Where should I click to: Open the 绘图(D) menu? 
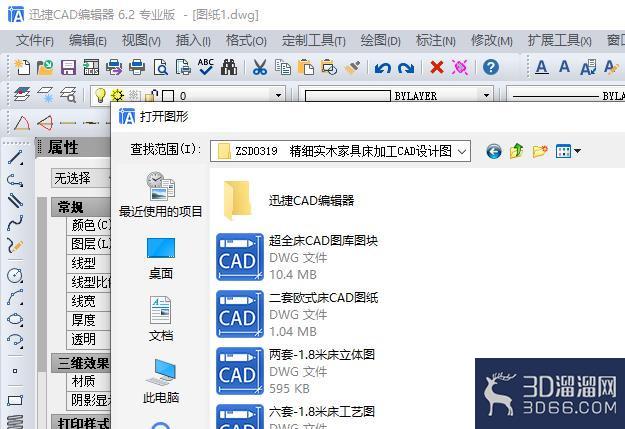[x=380, y=40]
